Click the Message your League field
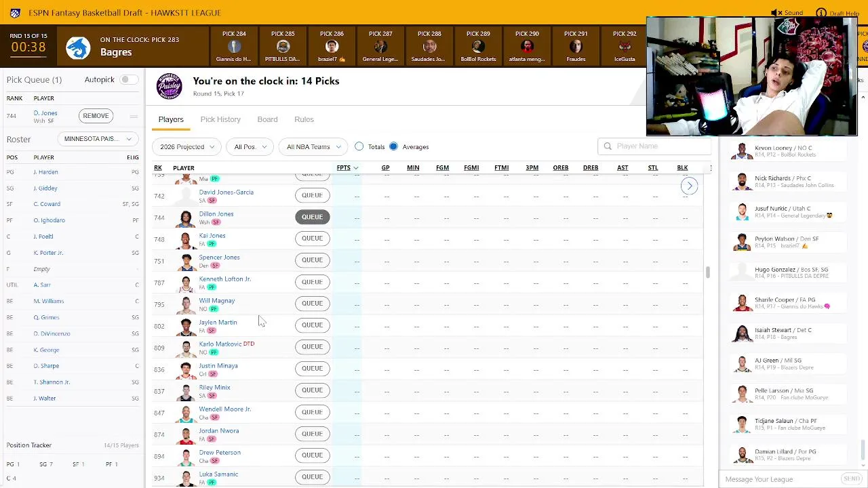The image size is (868, 488). 781,479
